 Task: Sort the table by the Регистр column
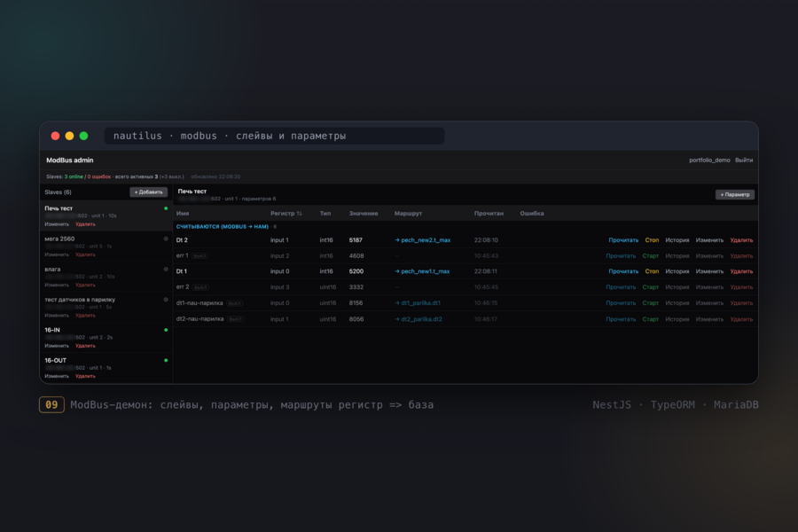point(286,214)
